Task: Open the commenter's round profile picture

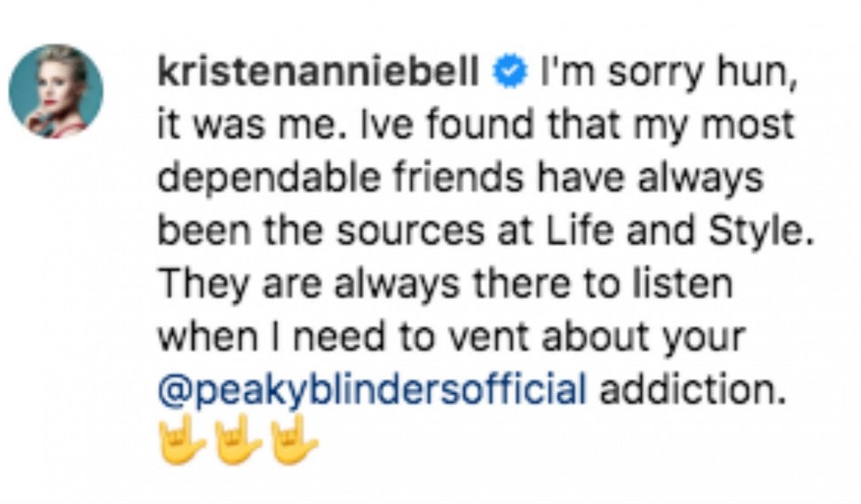Action: [x=55, y=91]
